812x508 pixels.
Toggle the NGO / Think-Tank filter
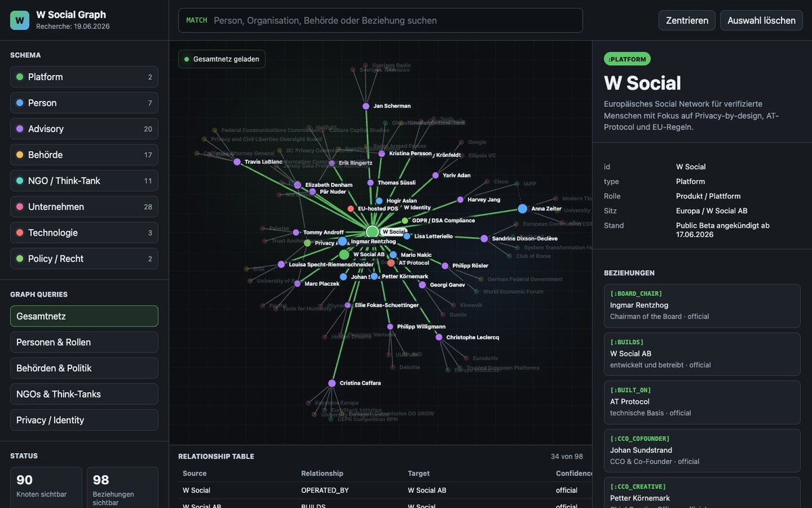[84, 181]
